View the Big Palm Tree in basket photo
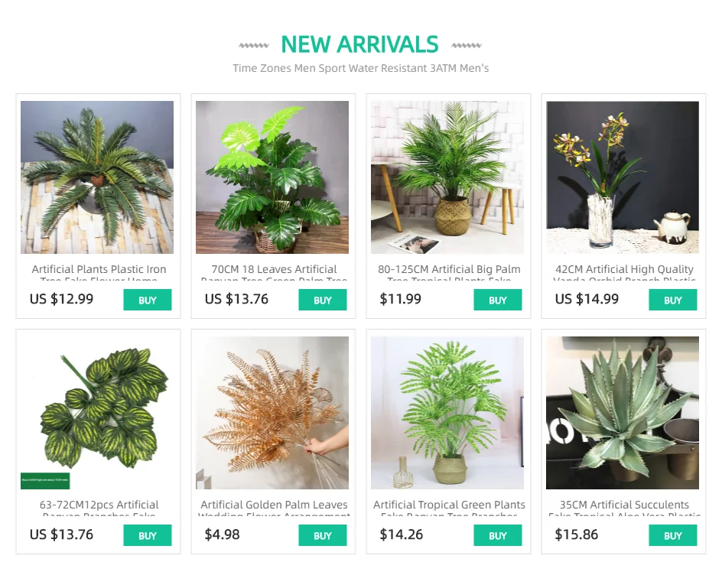This screenshot has width=722, height=588. click(447, 177)
